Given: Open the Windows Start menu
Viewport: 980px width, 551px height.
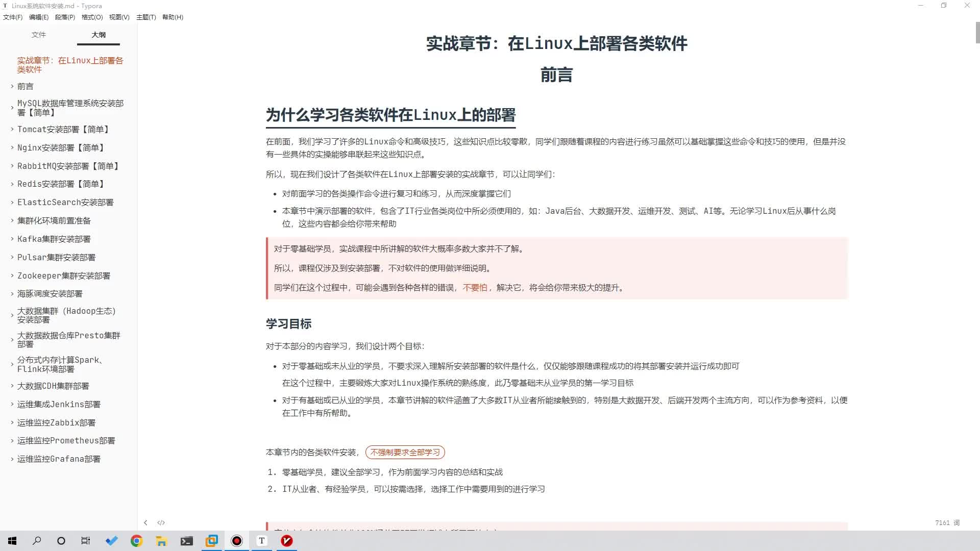Looking at the screenshot, I should [12, 541].
